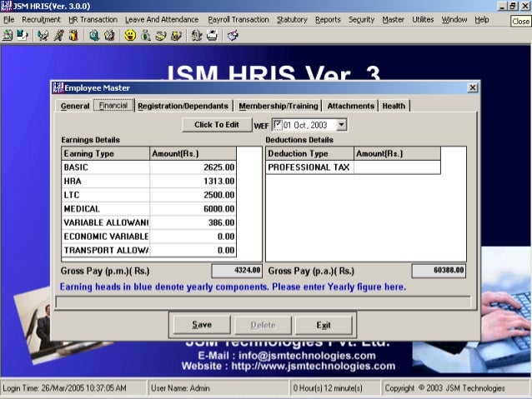Click the Employee Master dialog title icon

point(58,87)
